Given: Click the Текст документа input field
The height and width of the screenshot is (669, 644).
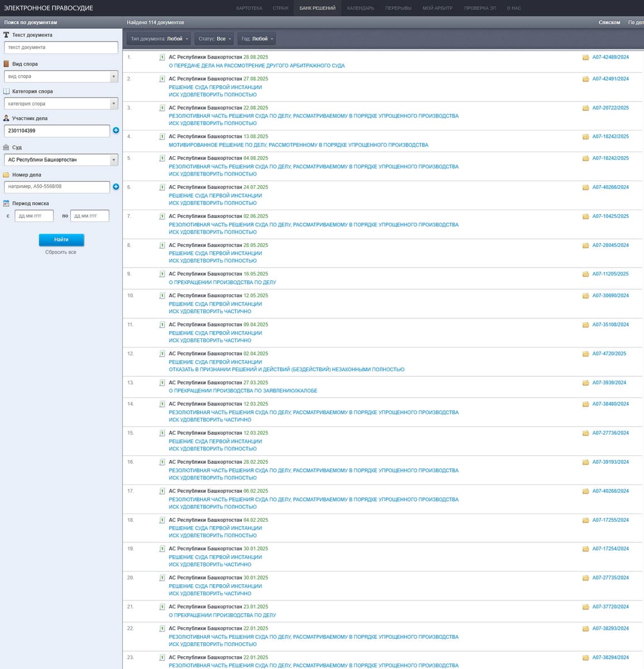Looking at the screenshot, I should tap(61, 47).
